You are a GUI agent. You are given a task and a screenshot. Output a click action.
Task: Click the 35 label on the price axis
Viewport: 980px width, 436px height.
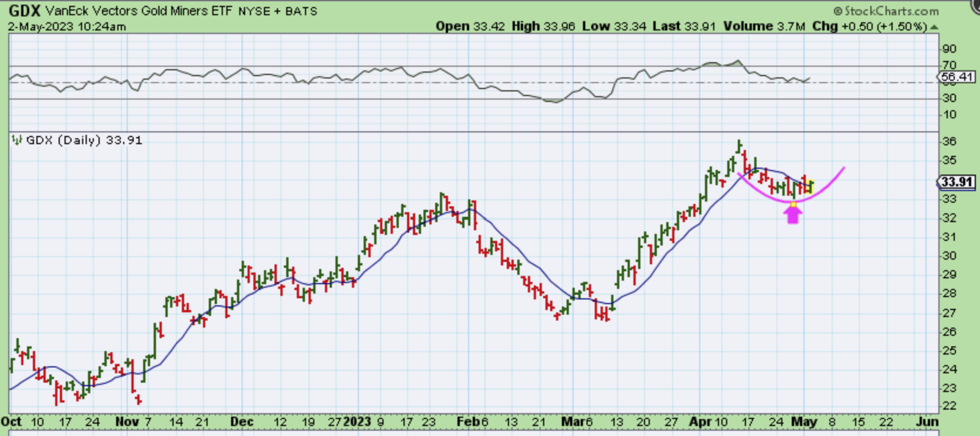(950, 160)
